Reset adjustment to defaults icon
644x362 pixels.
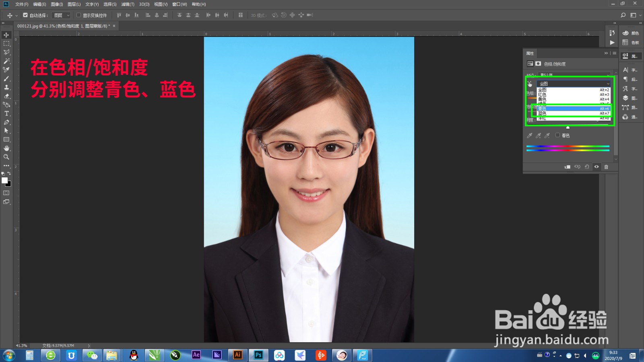[x=587, y=167]
